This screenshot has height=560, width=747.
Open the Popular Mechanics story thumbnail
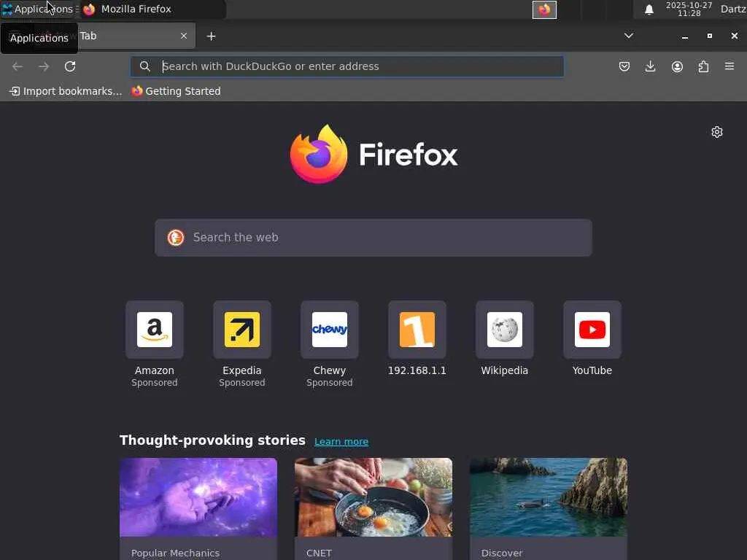point(198,497)
